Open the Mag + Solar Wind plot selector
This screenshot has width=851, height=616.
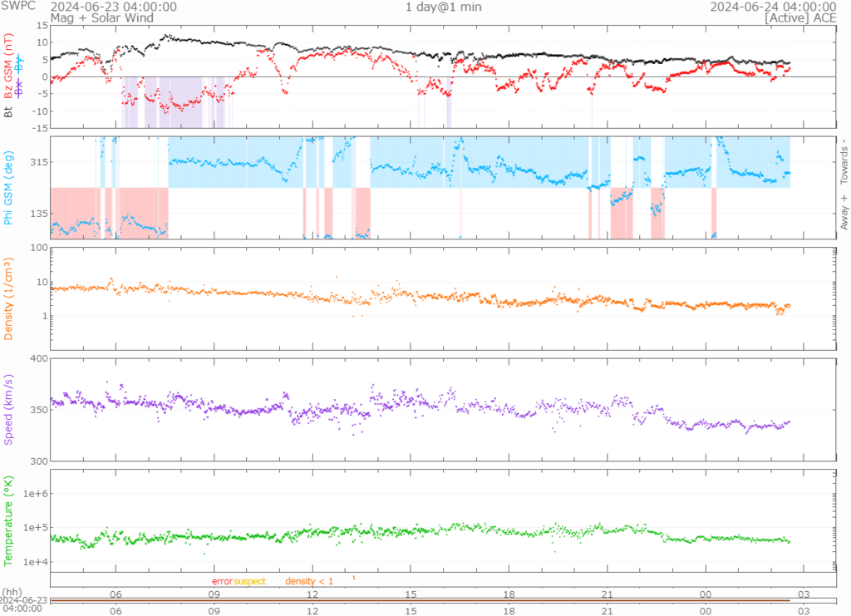[x=90, y=17]
